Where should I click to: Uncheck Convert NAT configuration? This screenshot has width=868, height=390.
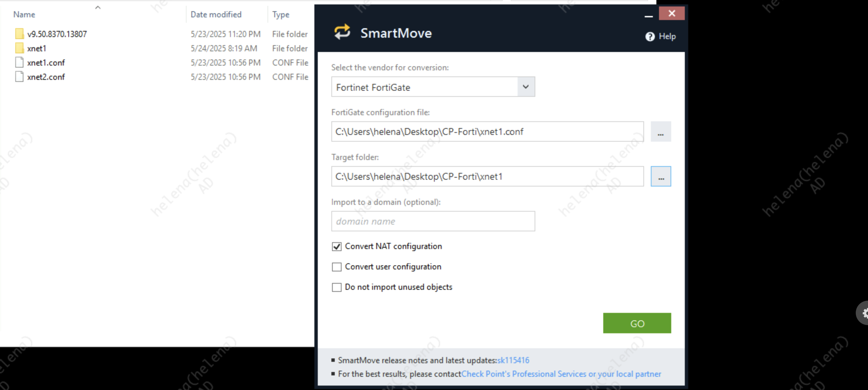336,246
